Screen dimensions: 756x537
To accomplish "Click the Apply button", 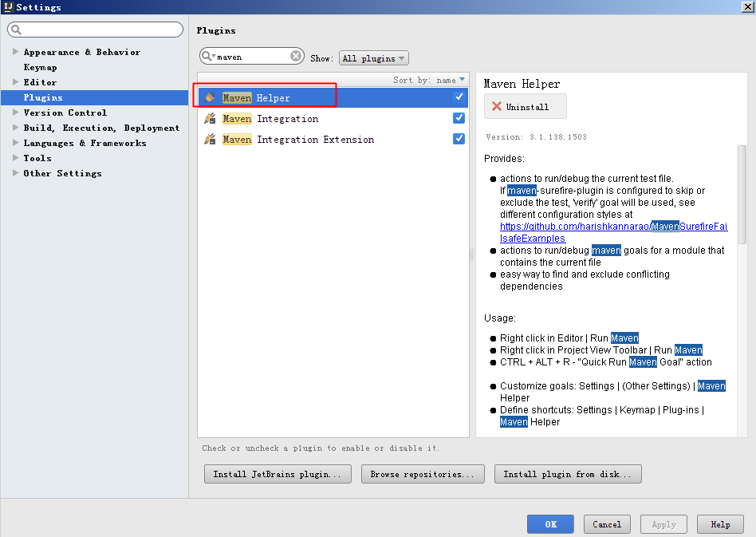I will click(664, 524).
